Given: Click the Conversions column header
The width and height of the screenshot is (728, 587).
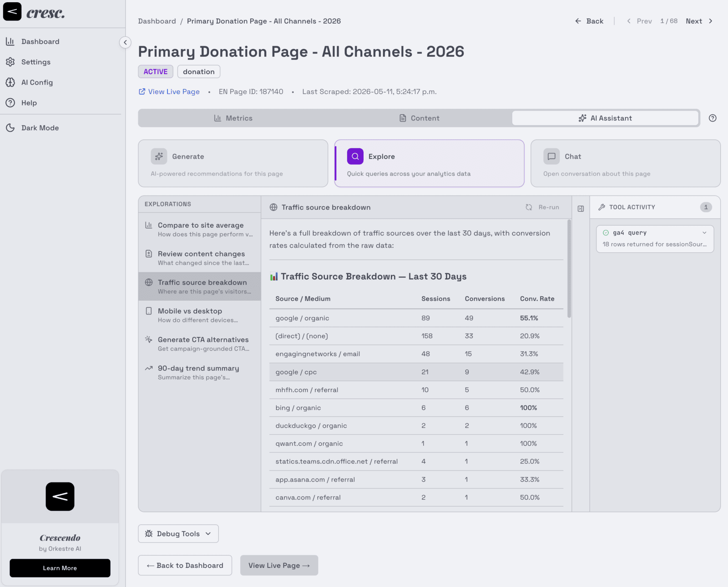Looking at the screenshot, I should (x=485, y=299).
